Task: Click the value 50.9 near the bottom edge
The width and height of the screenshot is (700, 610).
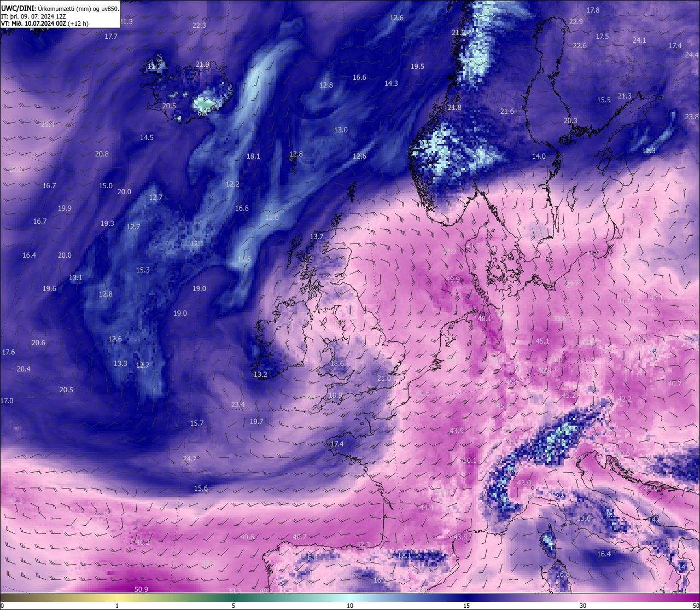Action: point(141,589)
